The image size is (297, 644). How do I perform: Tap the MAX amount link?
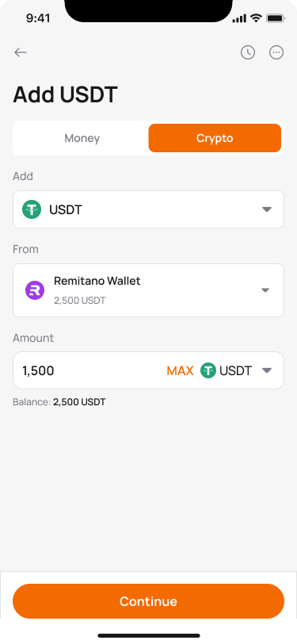[180, 371]
